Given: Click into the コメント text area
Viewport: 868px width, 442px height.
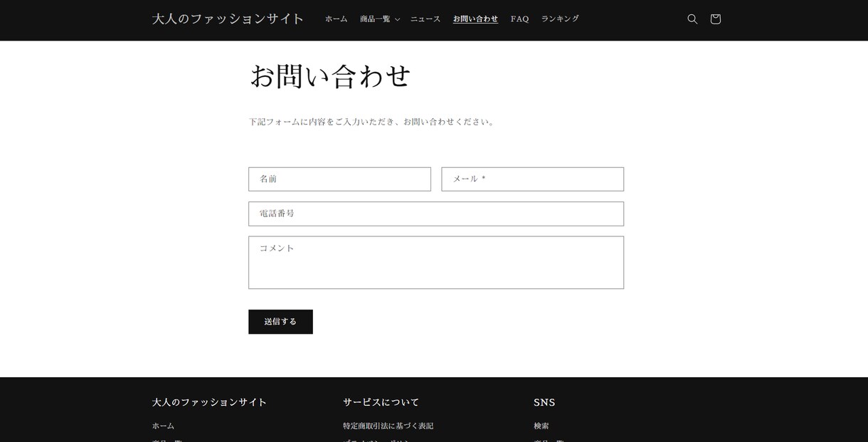Looking at the screenshot, I should (436, 263).
